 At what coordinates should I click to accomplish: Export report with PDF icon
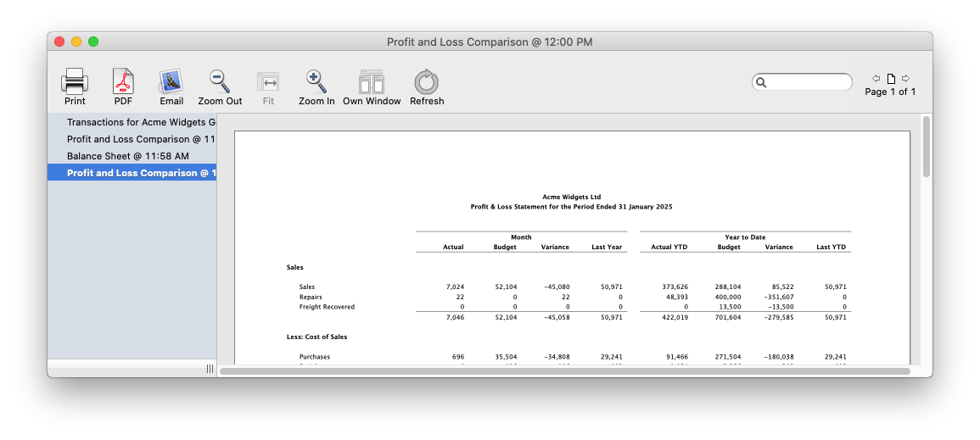[123, 81]
